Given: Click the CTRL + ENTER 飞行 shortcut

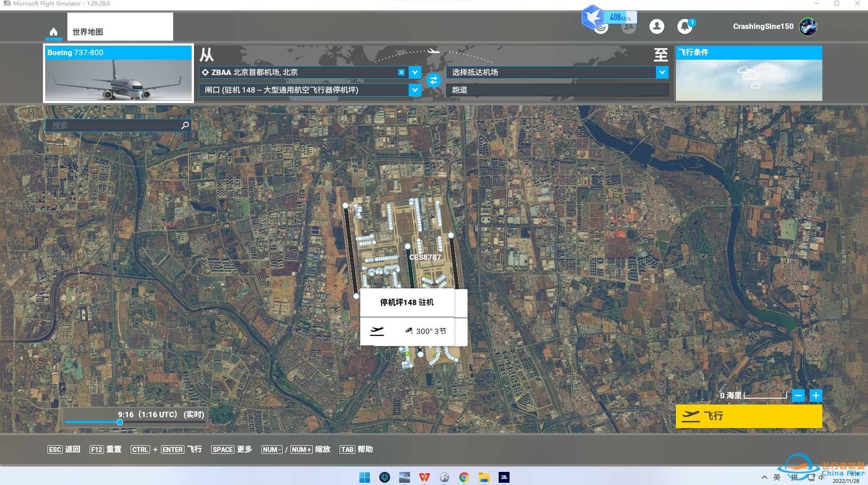Looking at the screenshot, I should pyautogui.click(x=166, y=449).
